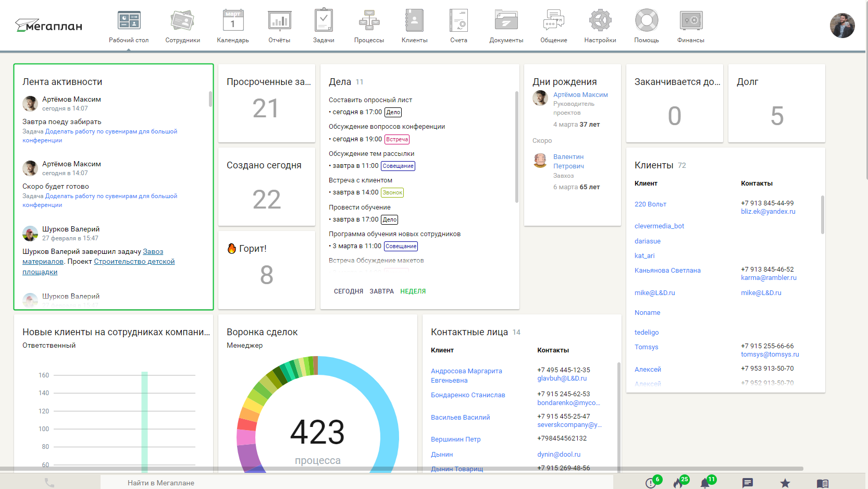This screenshot has height=489, width=868.
Task: Open Заканчивается договор count 0
Action: [x=675, y=116]
